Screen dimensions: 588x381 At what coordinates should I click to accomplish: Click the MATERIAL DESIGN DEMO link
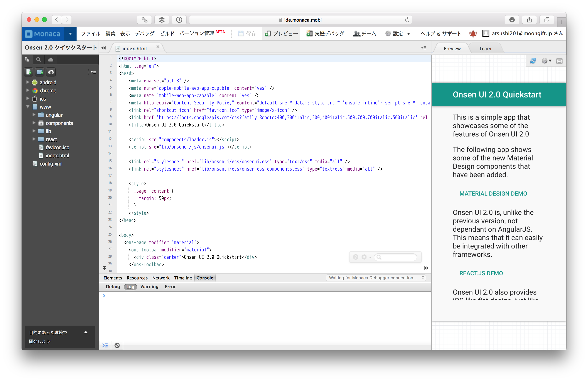point(493,194)
